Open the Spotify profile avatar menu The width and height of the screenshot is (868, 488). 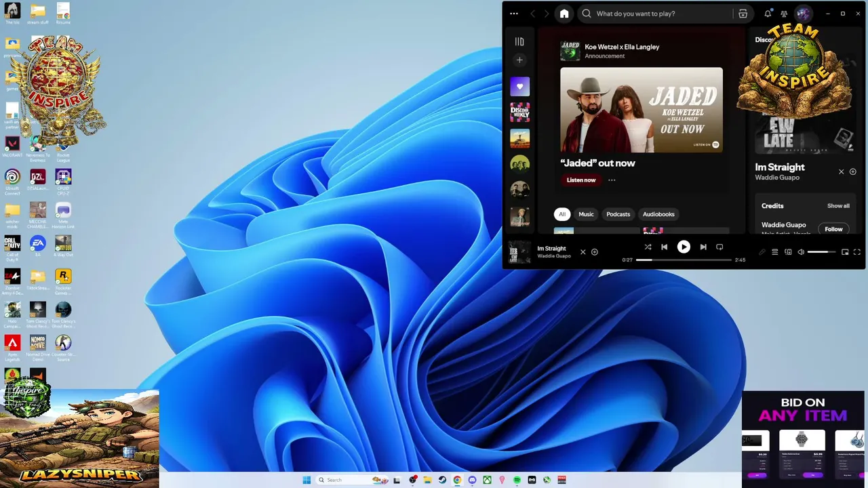(x=803, y=14)
